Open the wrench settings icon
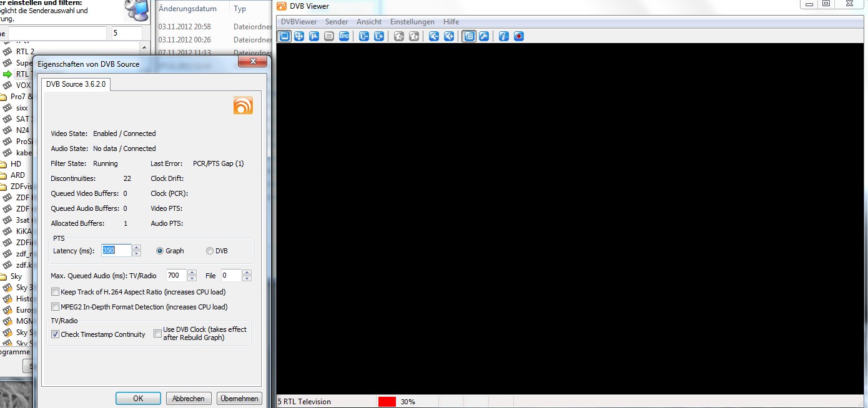 [x=483, y=36]
